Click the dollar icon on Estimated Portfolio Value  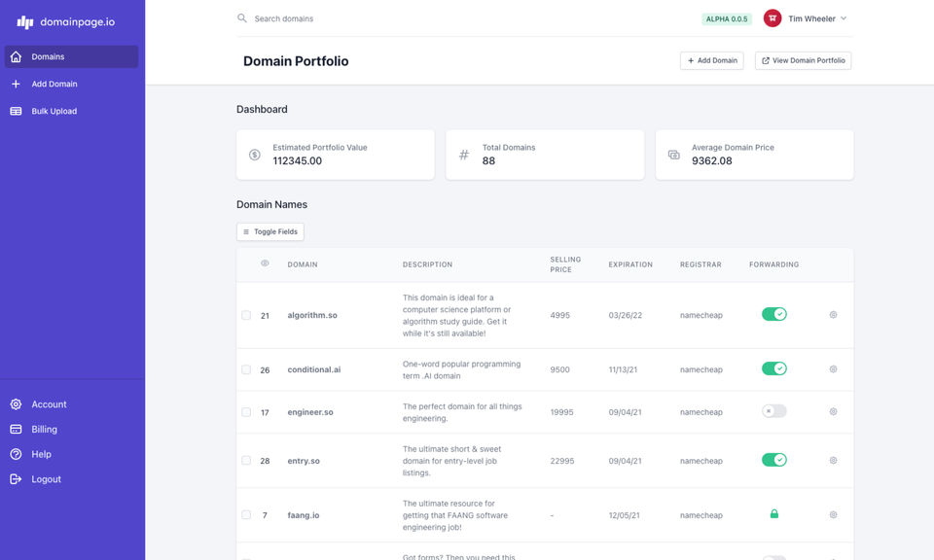click(x=255, y=155)
